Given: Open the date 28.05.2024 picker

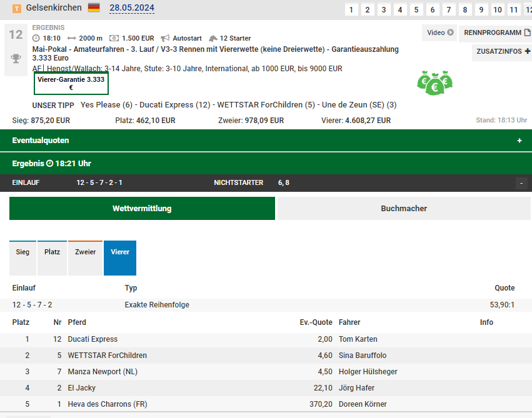Looking at the screenshot, I should [132, 7].
